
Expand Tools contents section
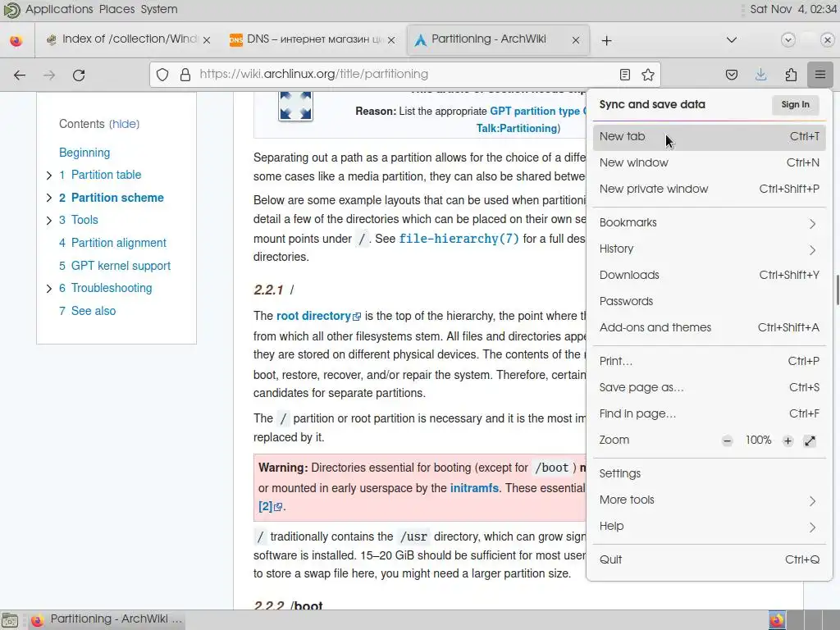click(48, 220)
